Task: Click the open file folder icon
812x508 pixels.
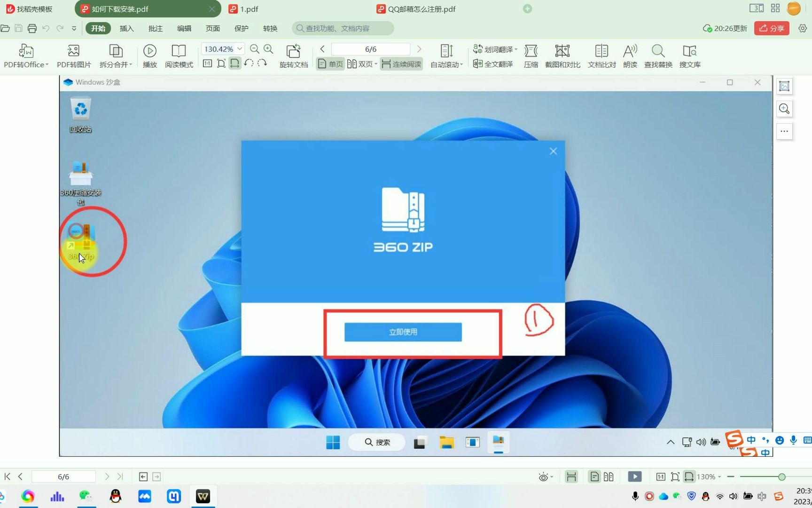Action: [5, 28]
